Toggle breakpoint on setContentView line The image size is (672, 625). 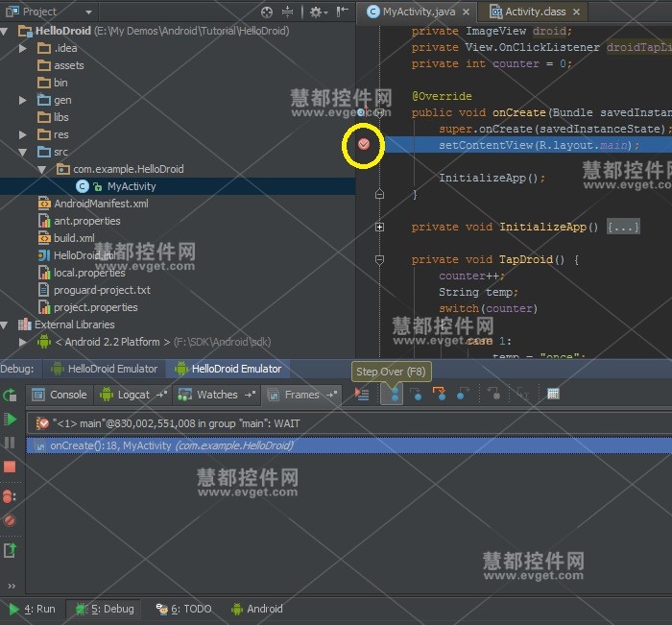click(x=364, y=144)
